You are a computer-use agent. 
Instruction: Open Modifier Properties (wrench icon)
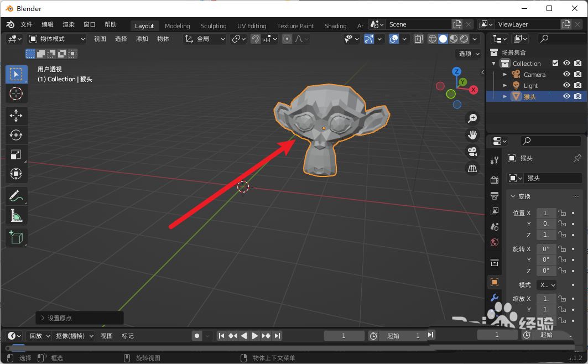[x=494, y=297]
